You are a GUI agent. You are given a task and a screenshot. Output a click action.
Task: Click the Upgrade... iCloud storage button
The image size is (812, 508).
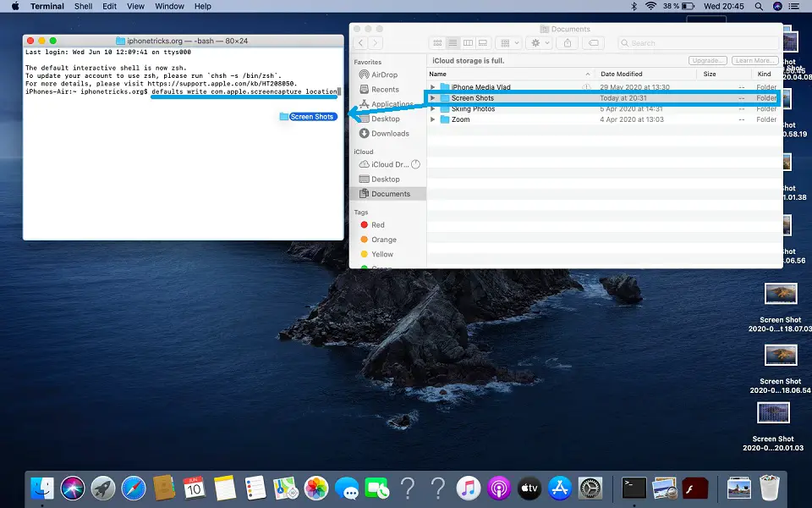(707, 61)
